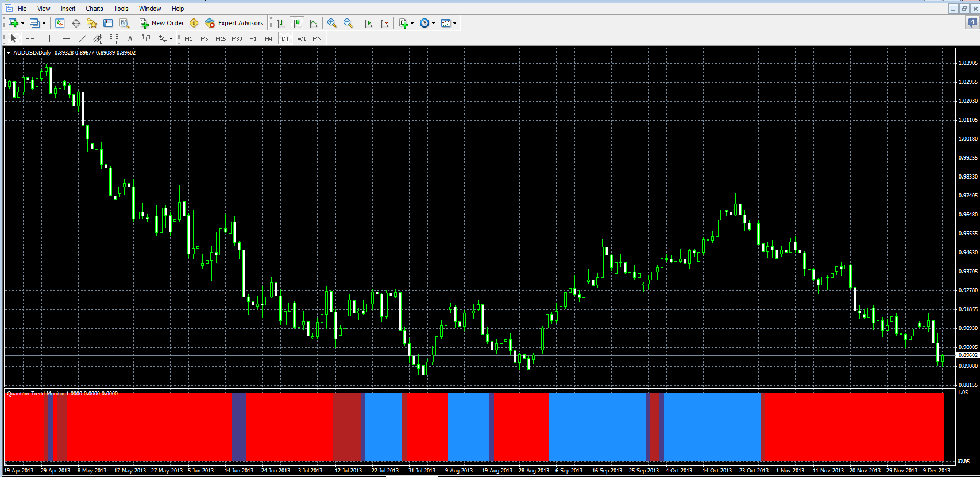Click the 0.89602 current price label

(967, 355)
